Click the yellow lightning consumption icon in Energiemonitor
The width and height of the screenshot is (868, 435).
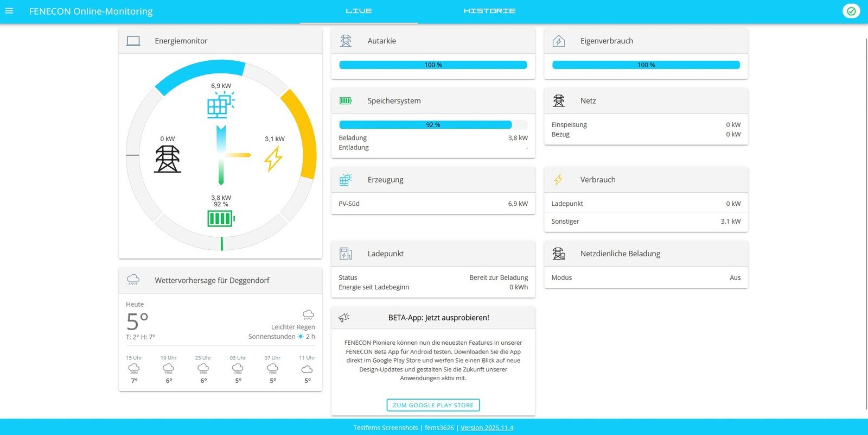(x=273, y=159)
